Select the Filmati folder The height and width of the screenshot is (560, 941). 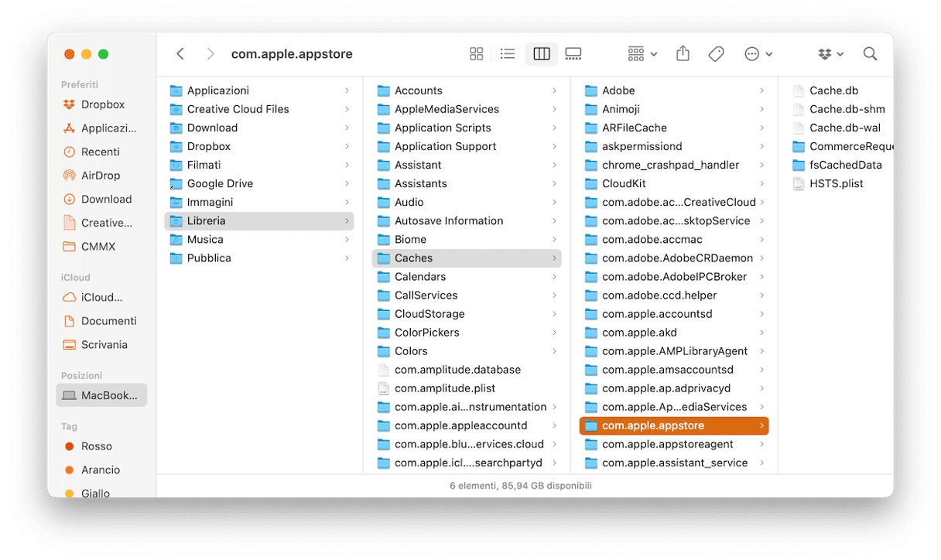[x=259, y=165]
